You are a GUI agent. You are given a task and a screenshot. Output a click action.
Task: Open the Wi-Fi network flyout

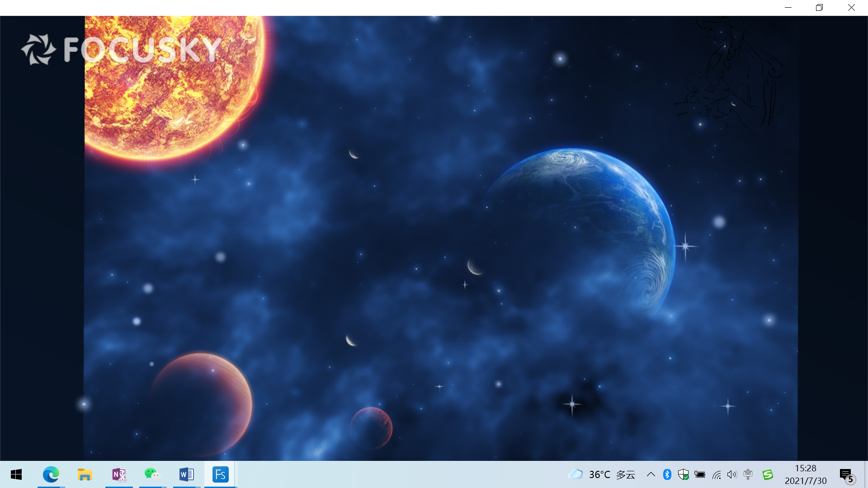[717, 474]
